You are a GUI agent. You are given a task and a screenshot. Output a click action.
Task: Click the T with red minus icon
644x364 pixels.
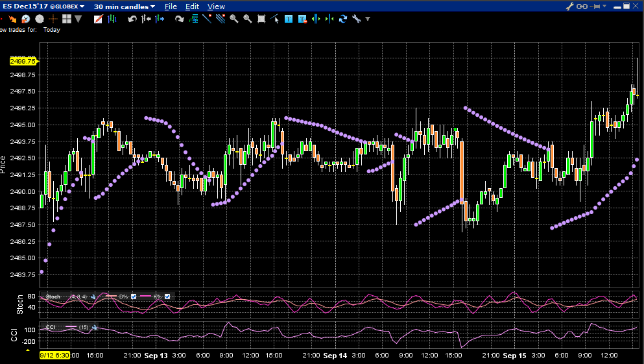click(302, 19)
